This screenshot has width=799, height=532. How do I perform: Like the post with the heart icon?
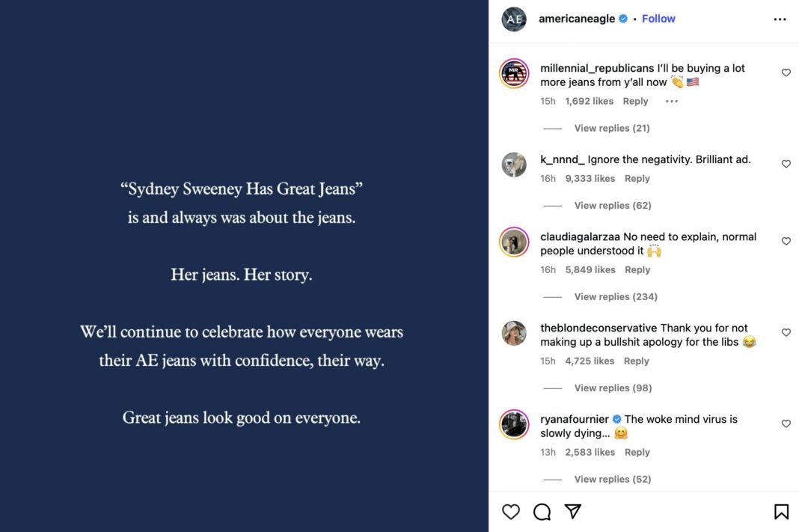pos(510,512)
